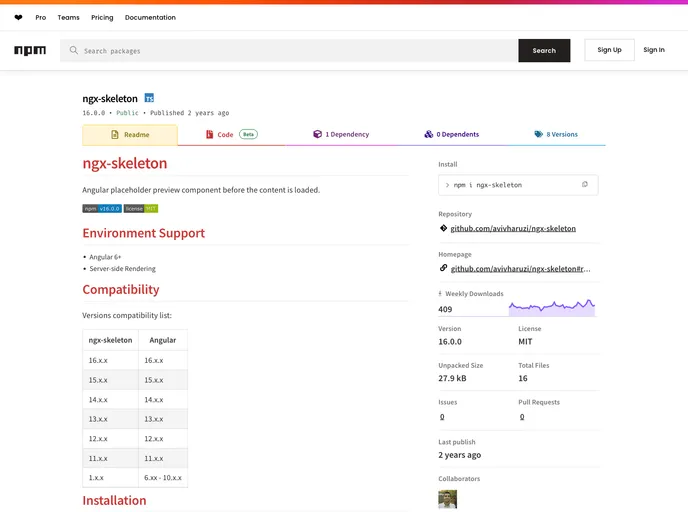Image resolution: width=688 pixels, height=512 pixels.
Task: Click the Total Files value '16'
Action: (x=523, y=378)
